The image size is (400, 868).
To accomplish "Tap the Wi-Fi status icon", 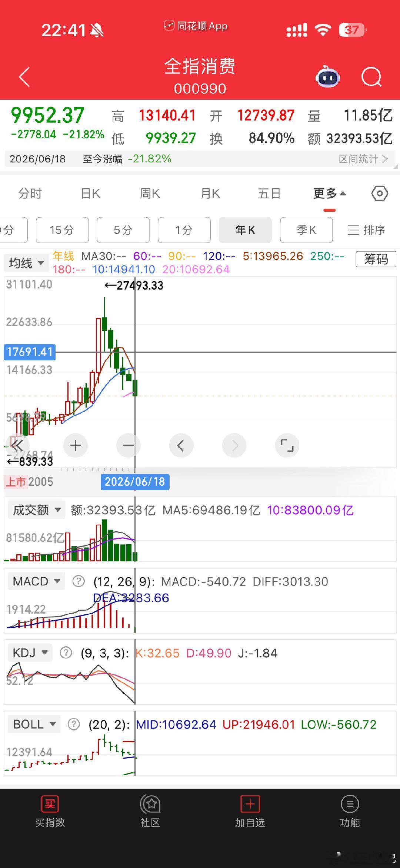I will (x=323, y=30).
